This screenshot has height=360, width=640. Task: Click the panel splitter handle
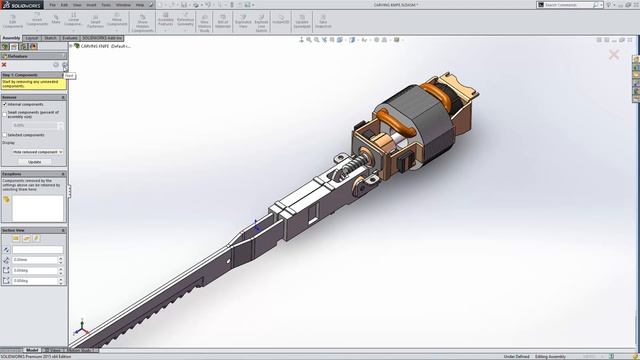click(x=69, y=191)
